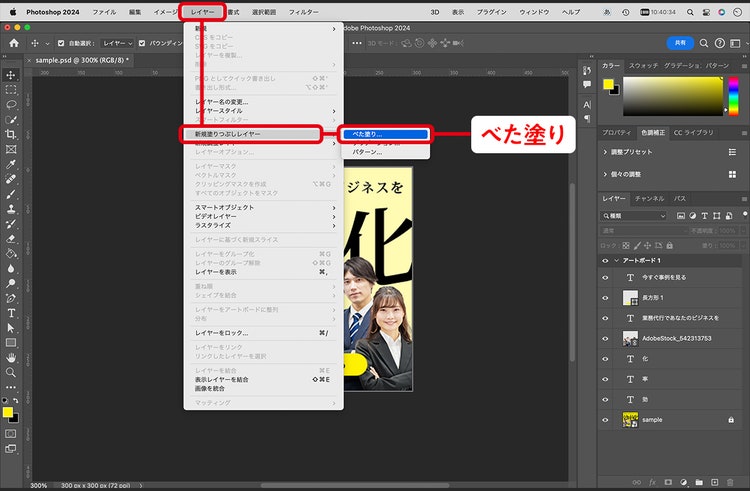
Task: Hide the 今すぐ事例を見る text layer
Action: click(x=605, y=277)
